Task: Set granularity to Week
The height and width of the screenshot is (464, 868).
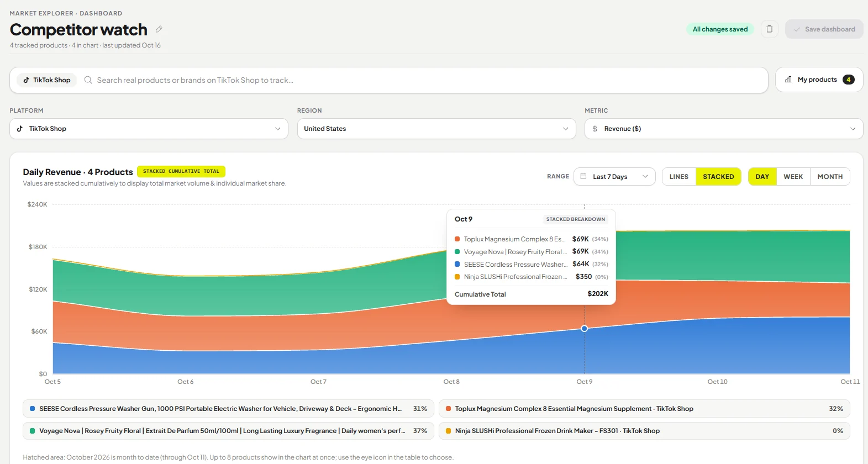Action: (793, 177)
